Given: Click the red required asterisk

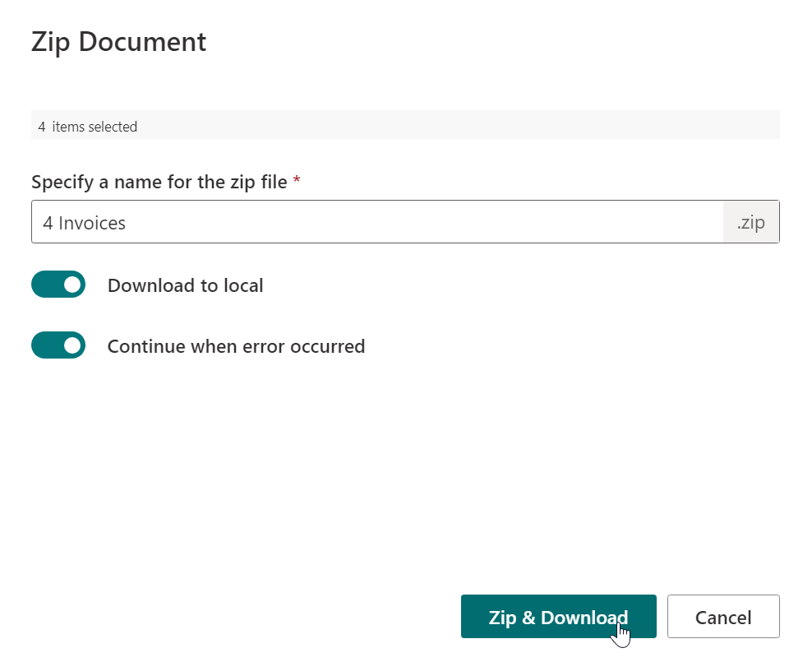Looking at the screenshot, I should pos(296,180).
